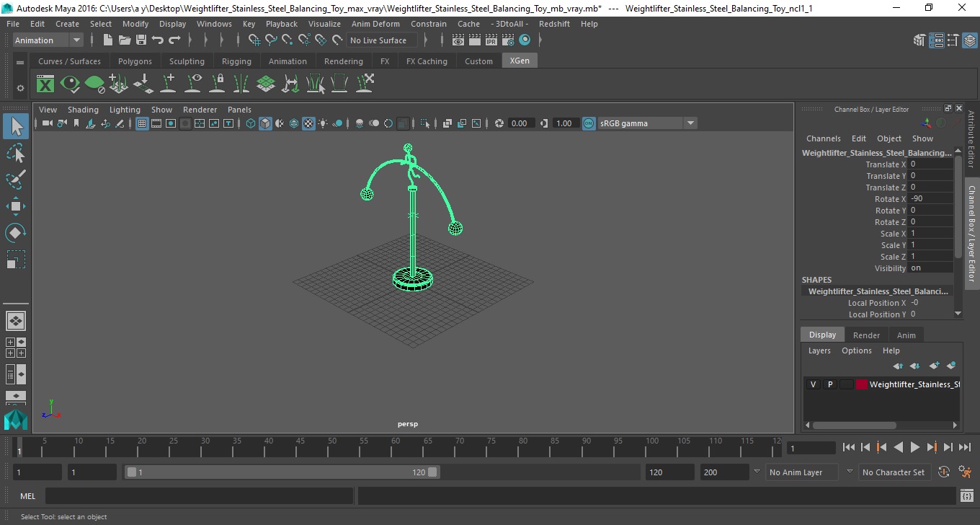
Task: Toggle the viewport grid display
Action: pos(142,123)
